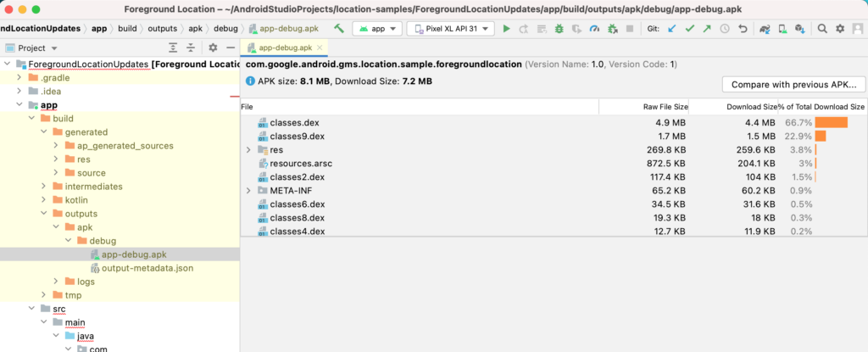Collapse the debug folder in tree

pos(68,241)
